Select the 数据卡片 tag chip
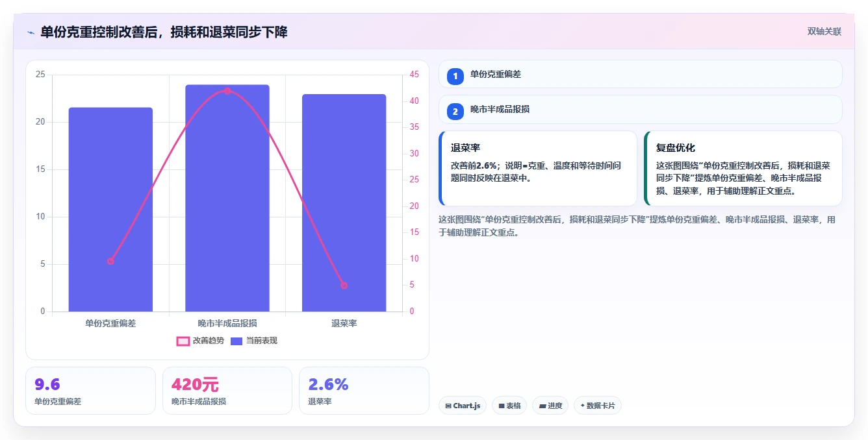This screenshot has width=868, height=440. click(598, 406)
